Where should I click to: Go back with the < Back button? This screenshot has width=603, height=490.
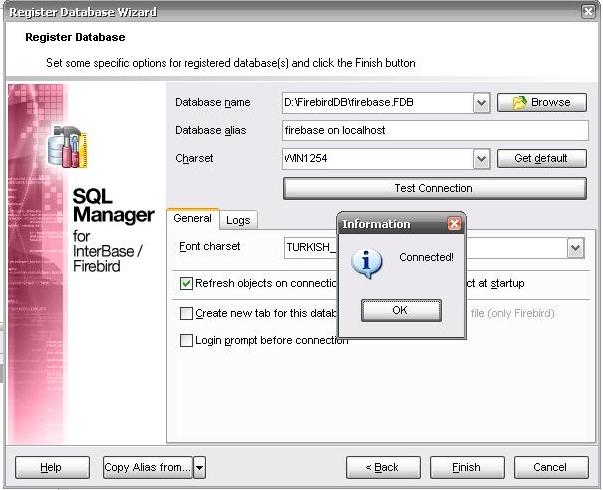pos(383,467)
